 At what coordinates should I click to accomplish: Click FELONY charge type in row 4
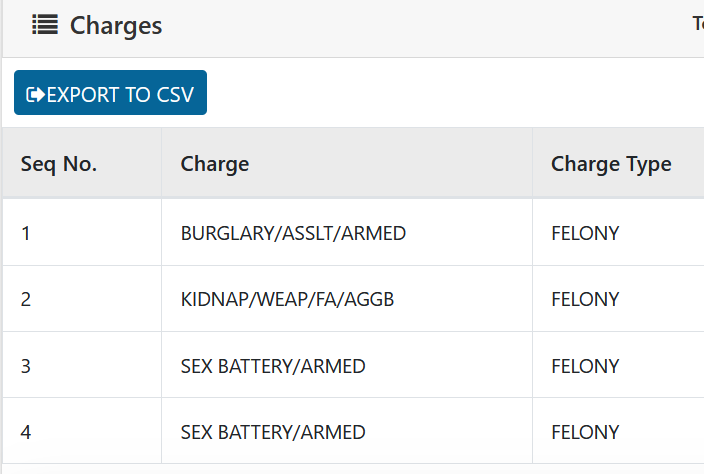pos(585,432)
